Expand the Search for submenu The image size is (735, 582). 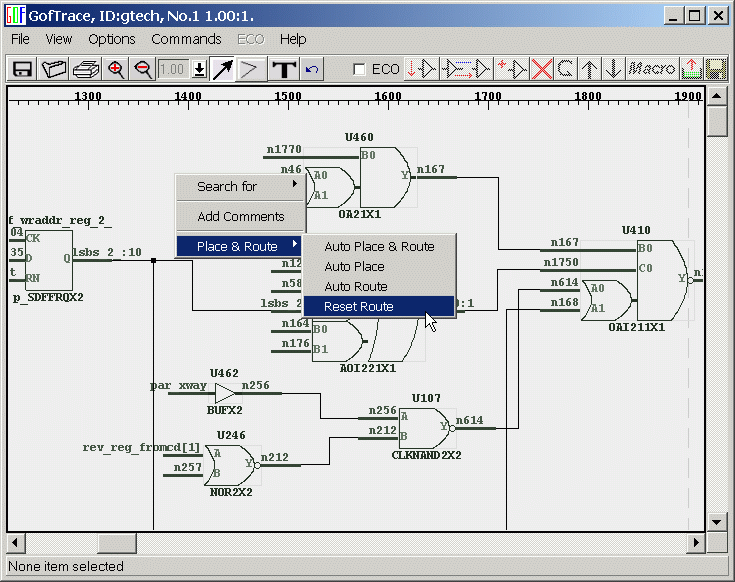click(x=238, y=186)
